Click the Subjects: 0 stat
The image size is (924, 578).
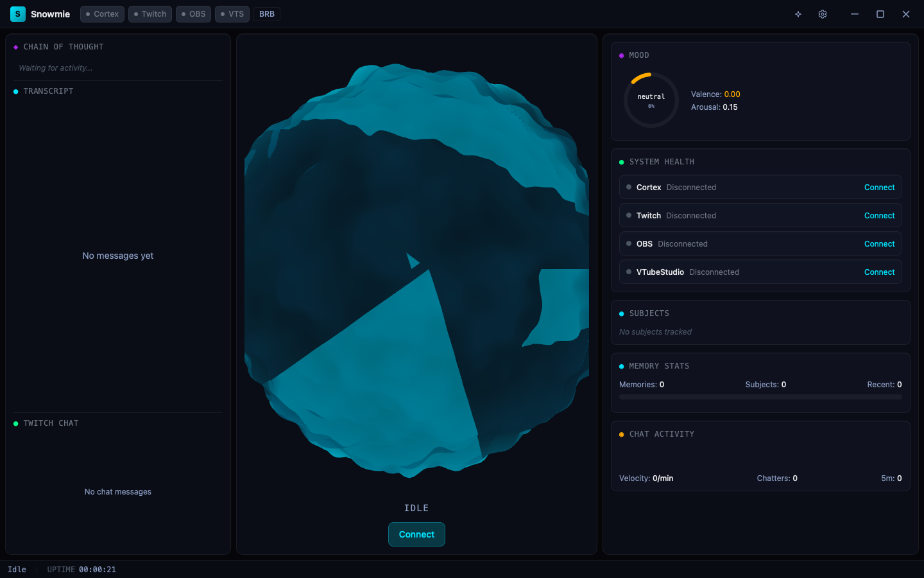pyautogui.click(x=766, y=385)
